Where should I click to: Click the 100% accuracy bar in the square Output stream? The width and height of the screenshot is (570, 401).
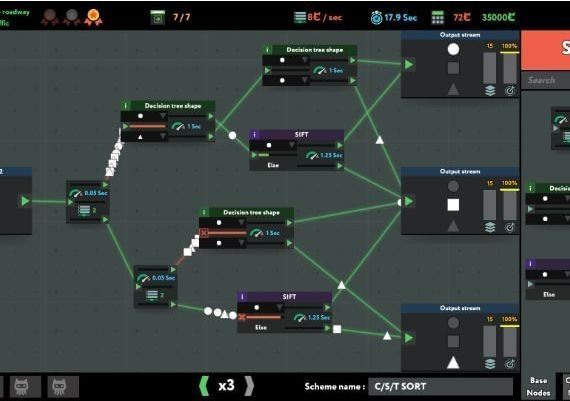click(510, 205)
